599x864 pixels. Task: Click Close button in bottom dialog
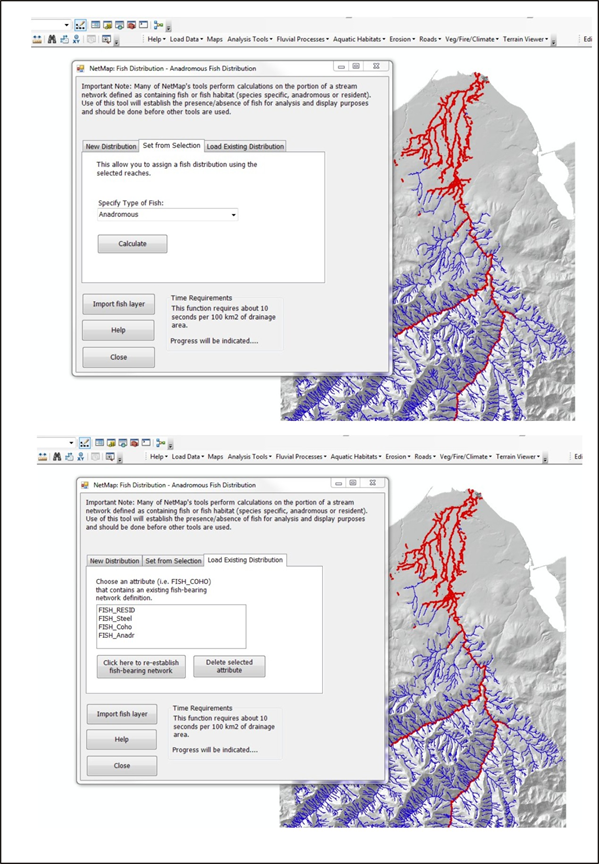click(x=122, y=766)
